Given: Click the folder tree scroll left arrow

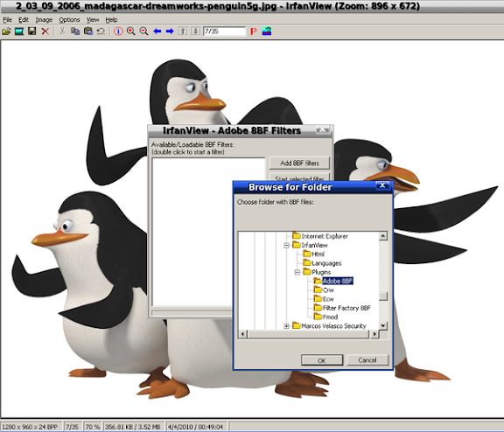Looking at the screenshot, I should [242, 334].
